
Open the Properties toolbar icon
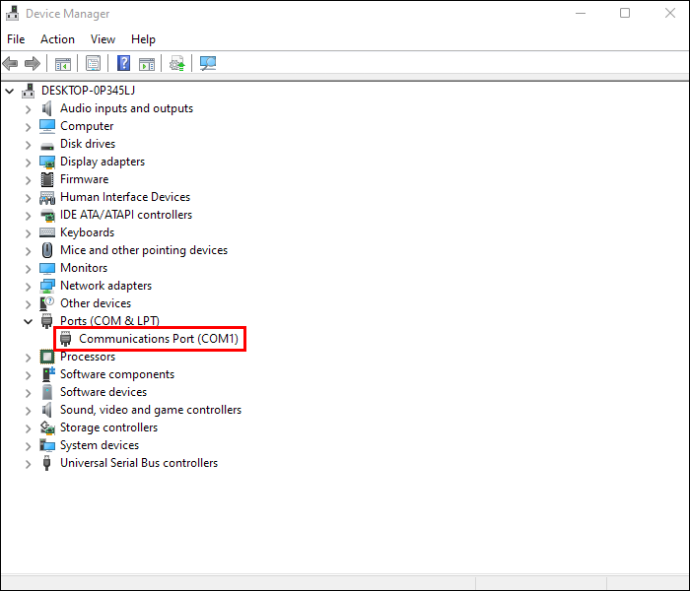click(93, 64)
